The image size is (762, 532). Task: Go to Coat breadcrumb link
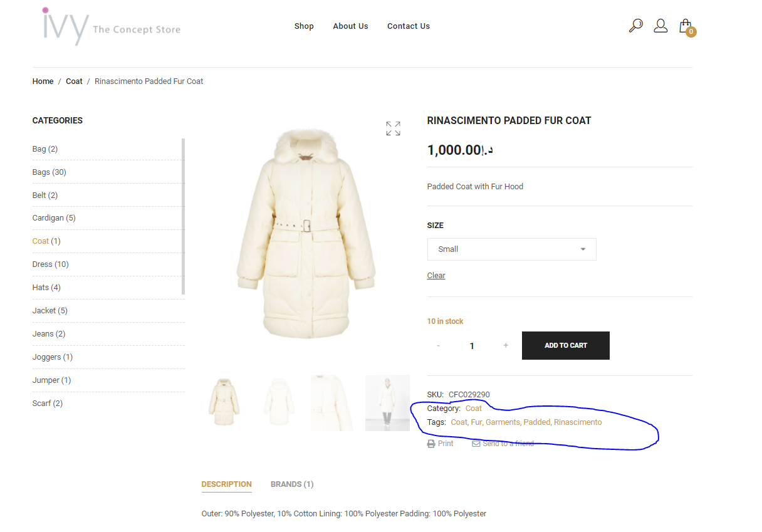pyautogui.click(x=74, y=81)
